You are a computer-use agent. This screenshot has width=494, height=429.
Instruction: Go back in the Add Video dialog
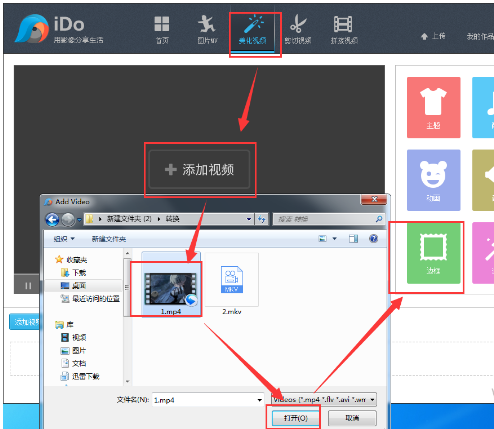point(52,219)
